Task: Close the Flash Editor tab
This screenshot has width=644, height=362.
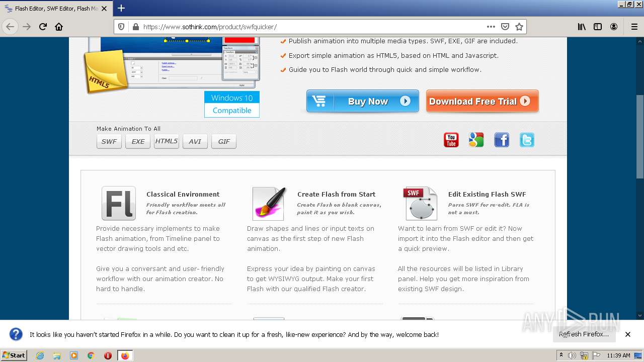Action: (104, 9)
